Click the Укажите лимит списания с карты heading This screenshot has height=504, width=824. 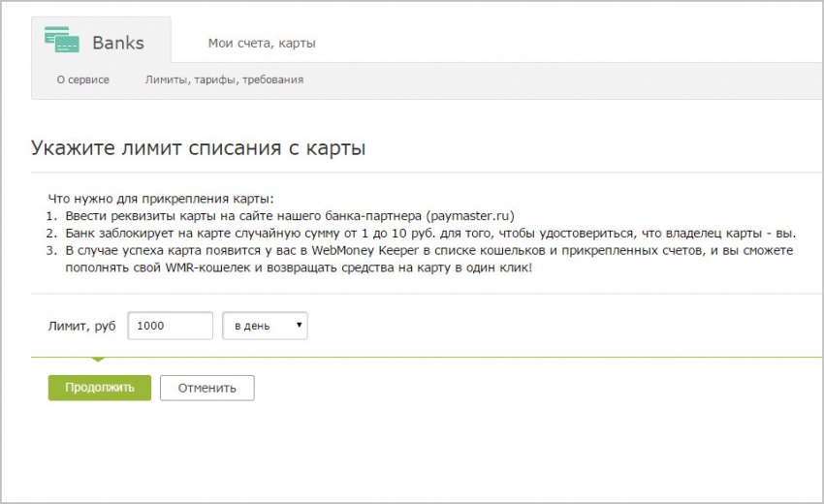click(198, 148)
